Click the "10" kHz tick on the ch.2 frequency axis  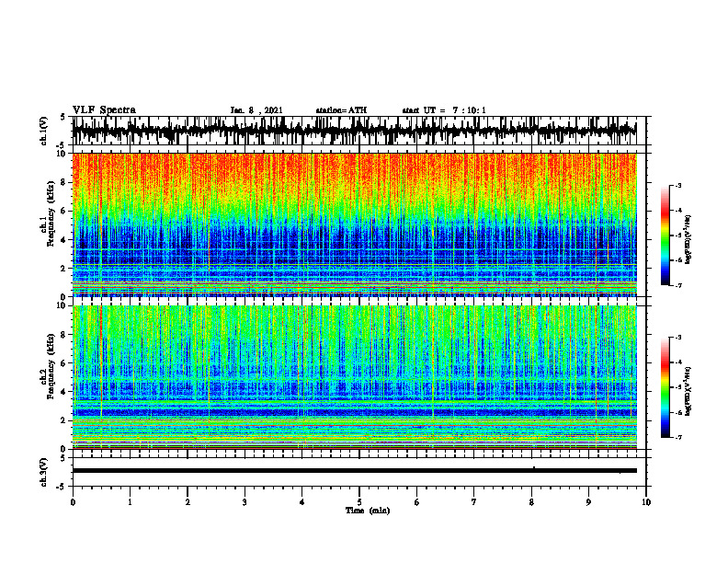(62, 305)
